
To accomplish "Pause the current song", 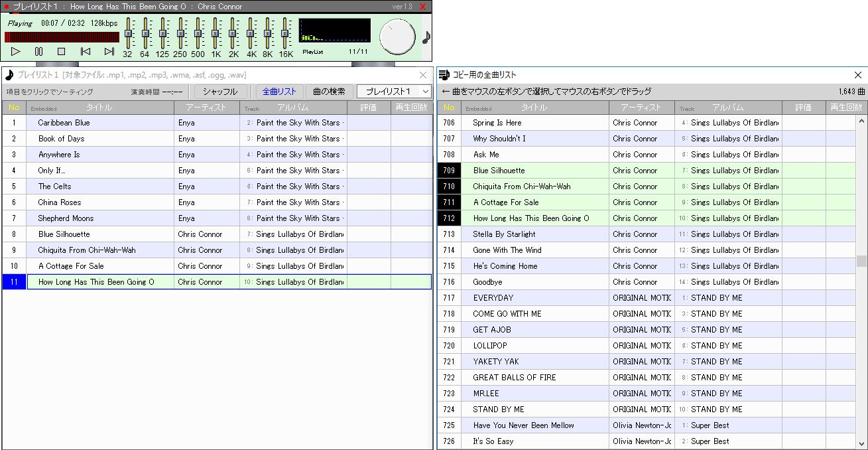I will pyautogui.click(x=38, y=51).
